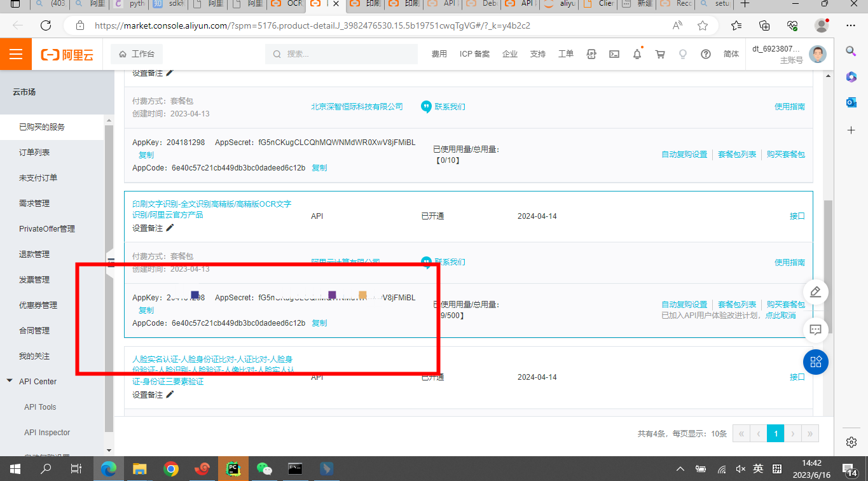
Task: Open the floating edit feedback button
Action: (x=816, y=292)
